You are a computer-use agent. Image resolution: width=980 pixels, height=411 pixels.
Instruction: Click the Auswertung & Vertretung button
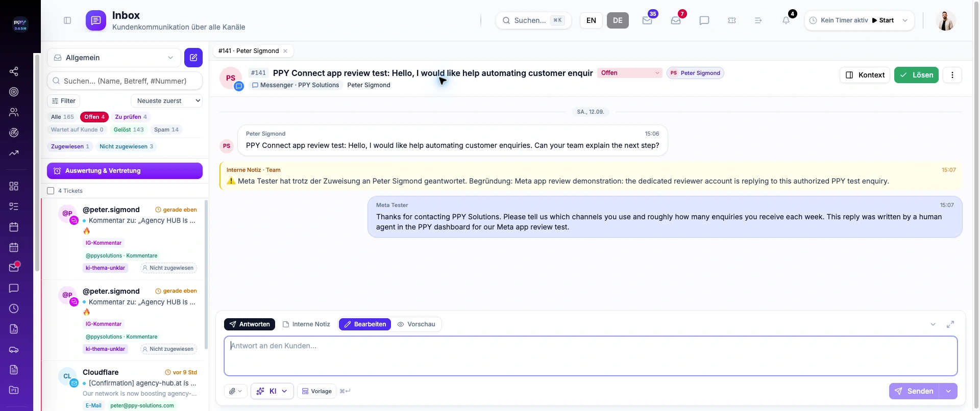click(x=125, y=171)
